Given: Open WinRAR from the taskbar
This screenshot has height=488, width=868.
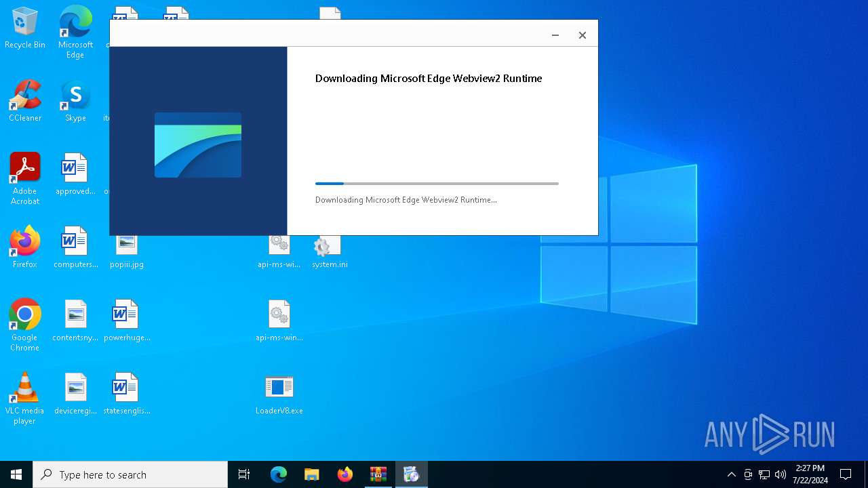Looking at the screenshot, I should click(378, 474).
